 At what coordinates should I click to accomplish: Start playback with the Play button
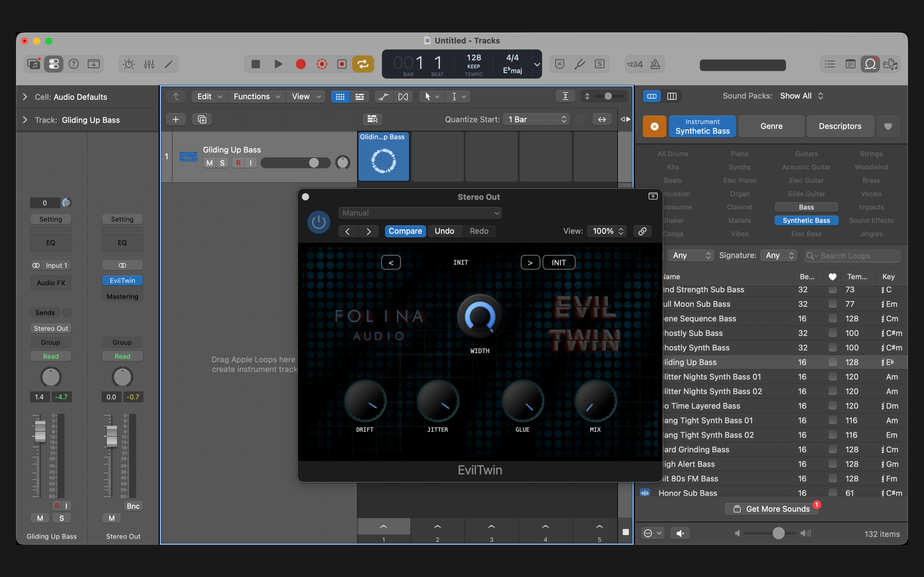tap(278, 64)
